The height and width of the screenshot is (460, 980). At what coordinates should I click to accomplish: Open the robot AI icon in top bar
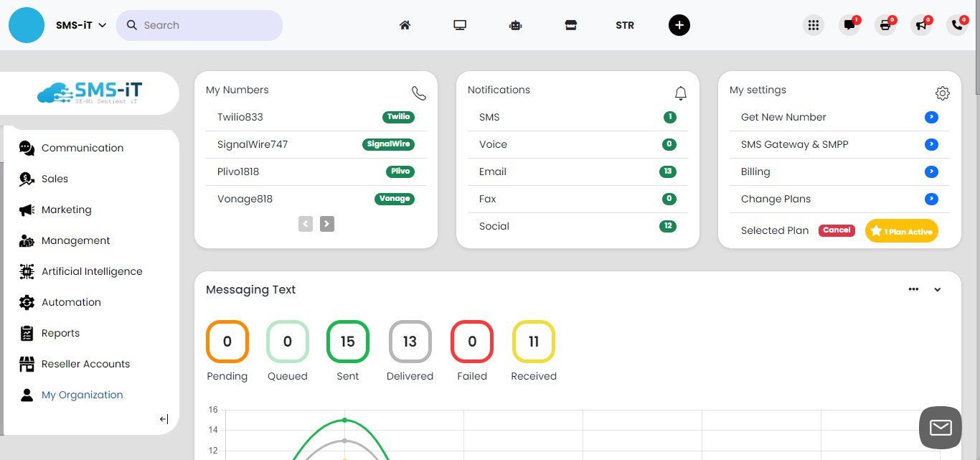515,25
